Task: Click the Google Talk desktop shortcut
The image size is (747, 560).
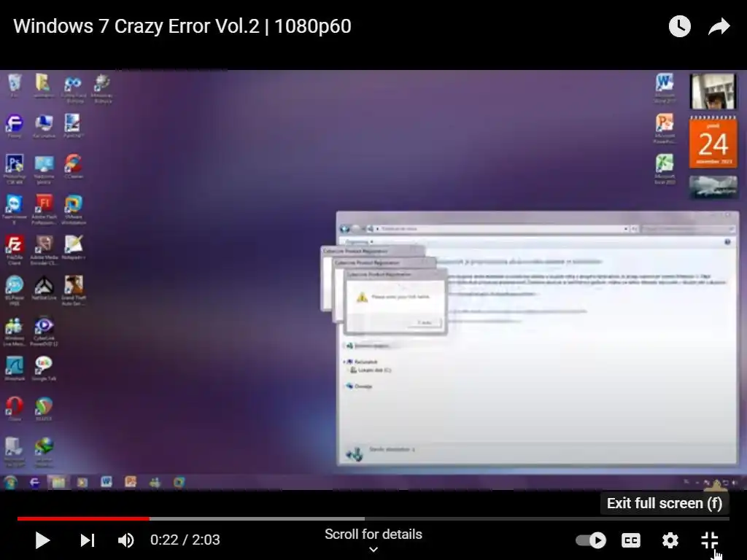Action: coord(44,368)
